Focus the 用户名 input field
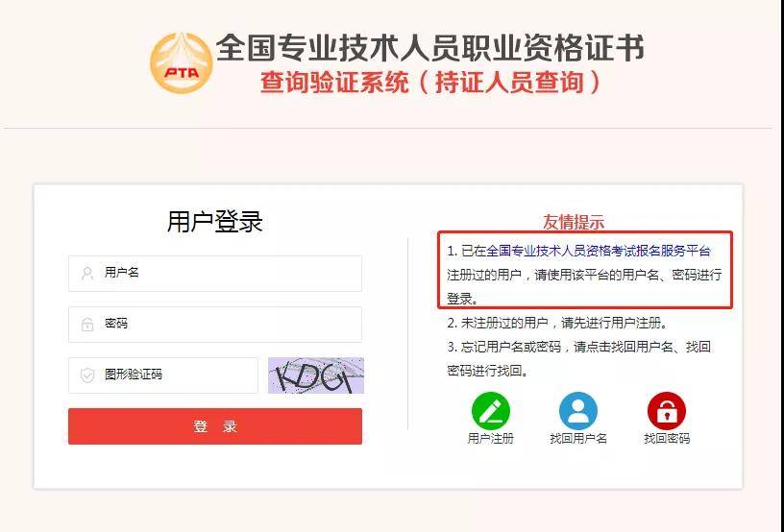784x532 pixels. point(215,274)
